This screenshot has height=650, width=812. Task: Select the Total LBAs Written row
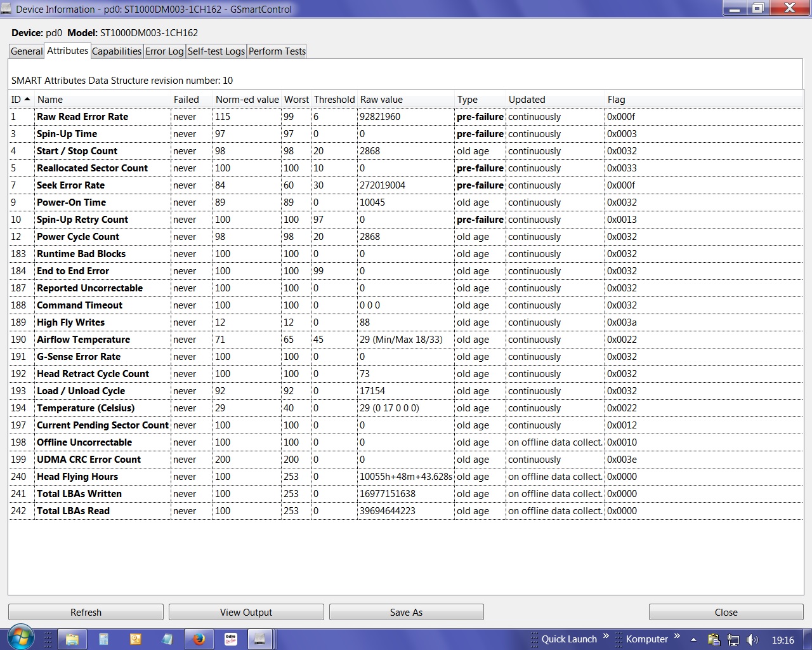coord(406,494)
